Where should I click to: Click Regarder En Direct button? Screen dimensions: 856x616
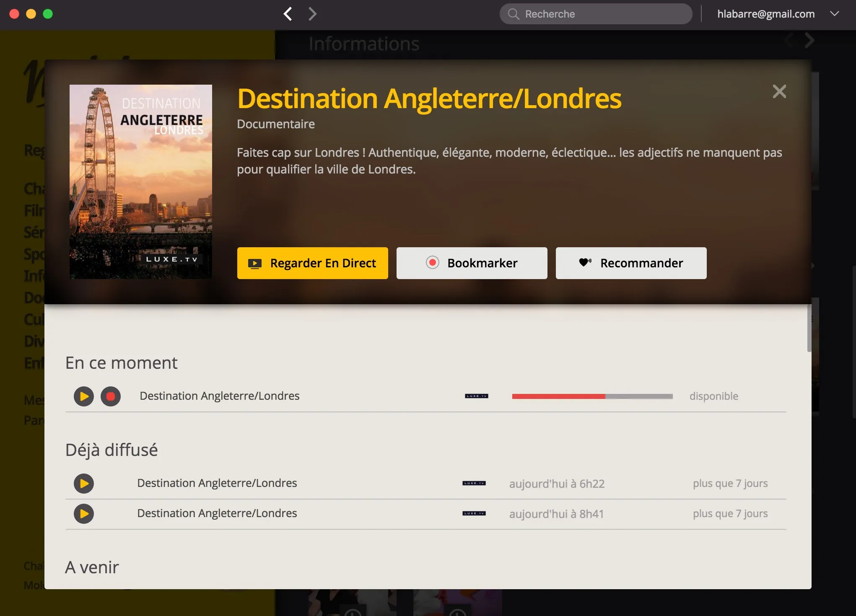coord(313,263)
